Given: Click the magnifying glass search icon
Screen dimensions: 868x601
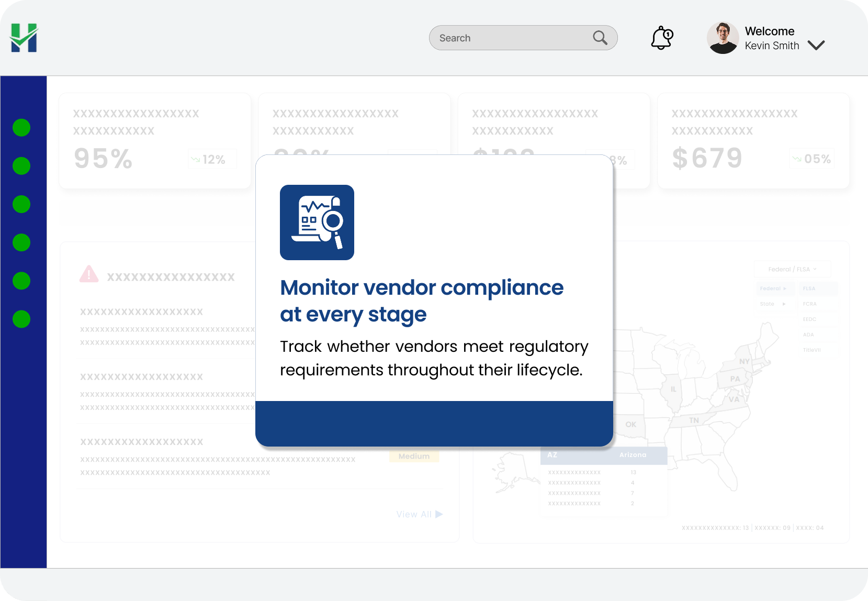Looking at the screenshot, I should [x=600, y=38].
